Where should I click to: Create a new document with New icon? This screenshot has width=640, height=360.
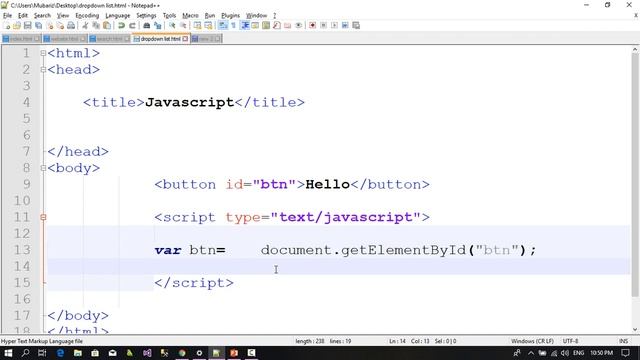pyautogui.click(x=7, y=26)
